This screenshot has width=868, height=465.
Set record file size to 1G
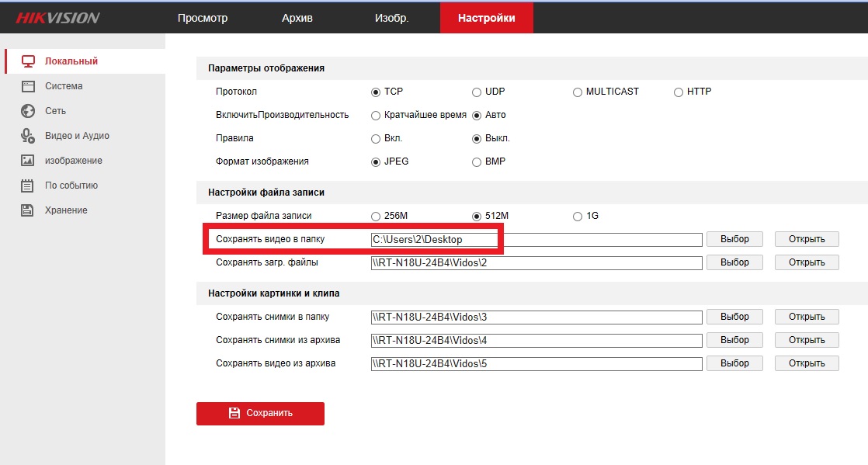[x=577, y=217]
